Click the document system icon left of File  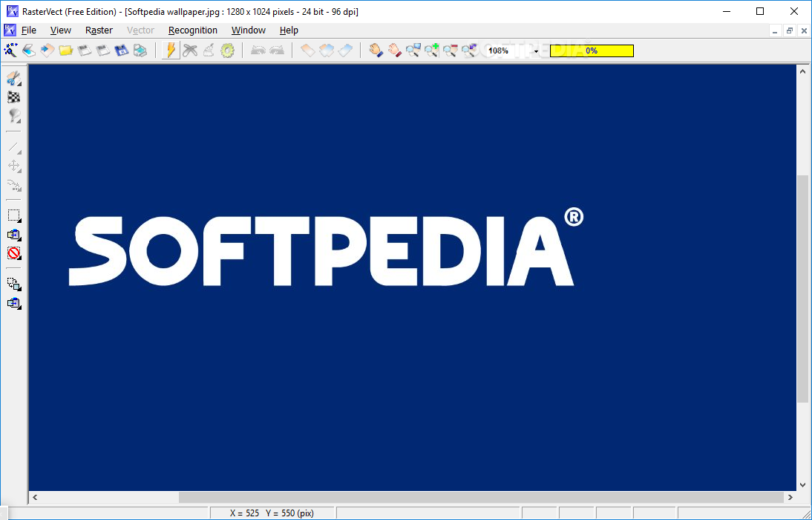coord(10,30)
